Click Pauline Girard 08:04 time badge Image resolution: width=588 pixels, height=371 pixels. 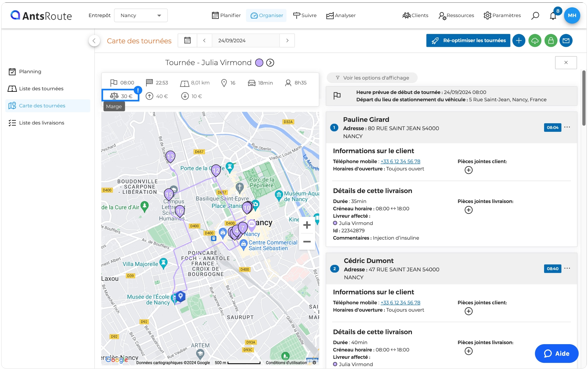pos(552,127)
